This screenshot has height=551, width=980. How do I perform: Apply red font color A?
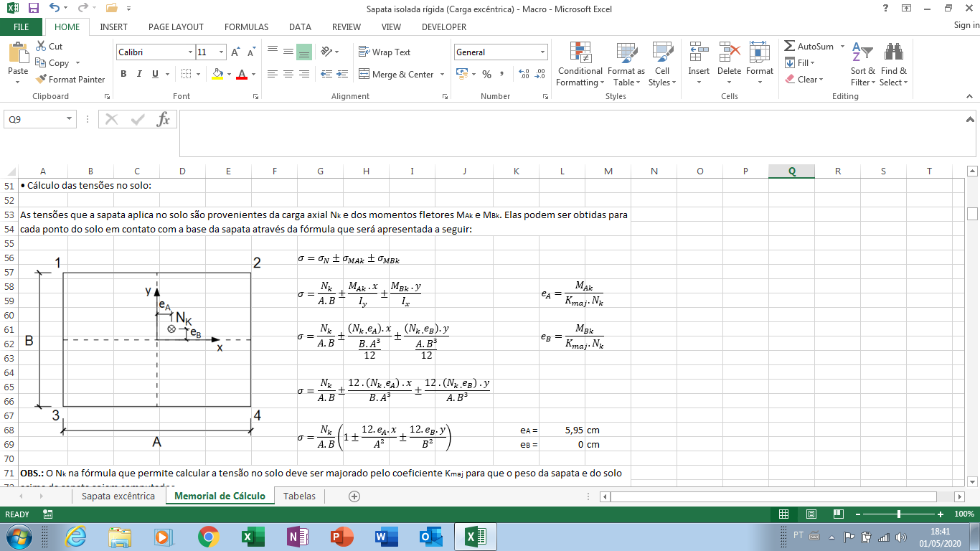(x=242, y=74)
